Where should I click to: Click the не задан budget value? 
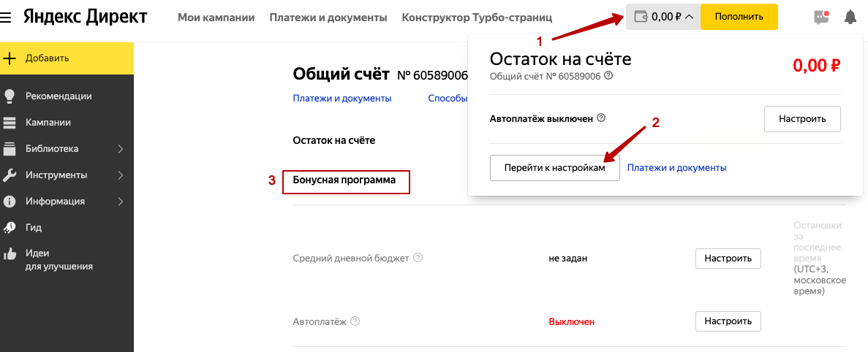pos(567,258)
